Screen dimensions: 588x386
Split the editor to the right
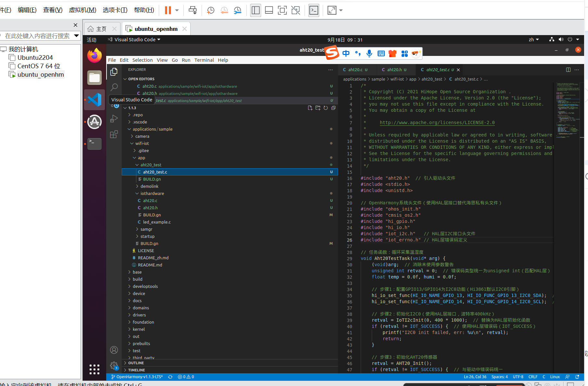[x=568, y=70]
